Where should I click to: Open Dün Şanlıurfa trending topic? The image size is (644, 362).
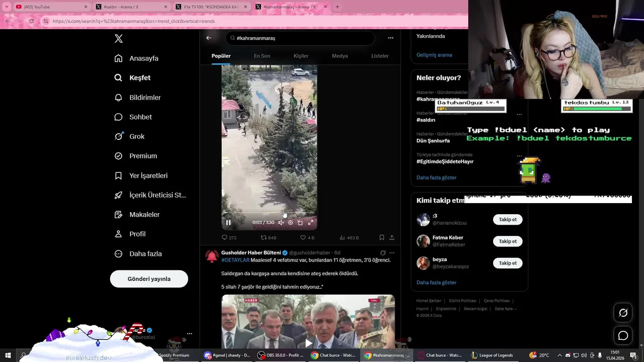point(433,141)
